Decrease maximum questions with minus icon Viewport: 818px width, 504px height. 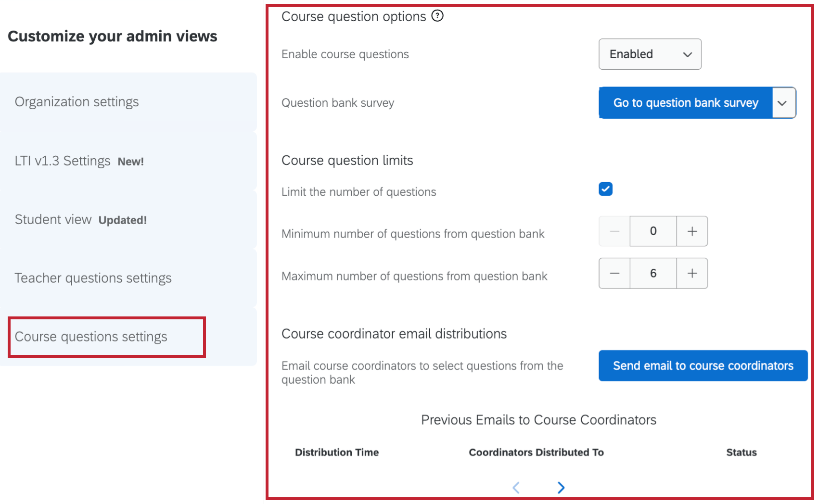pyautogui.click(x=614, y=273)
